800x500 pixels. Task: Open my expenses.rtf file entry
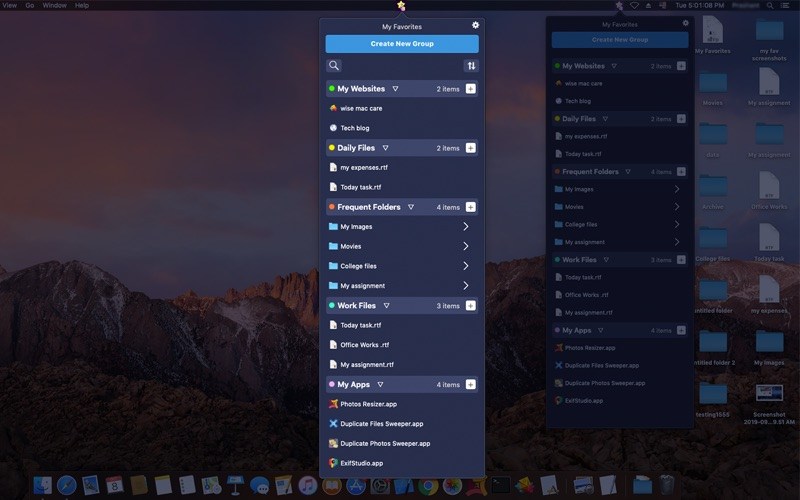363,167
